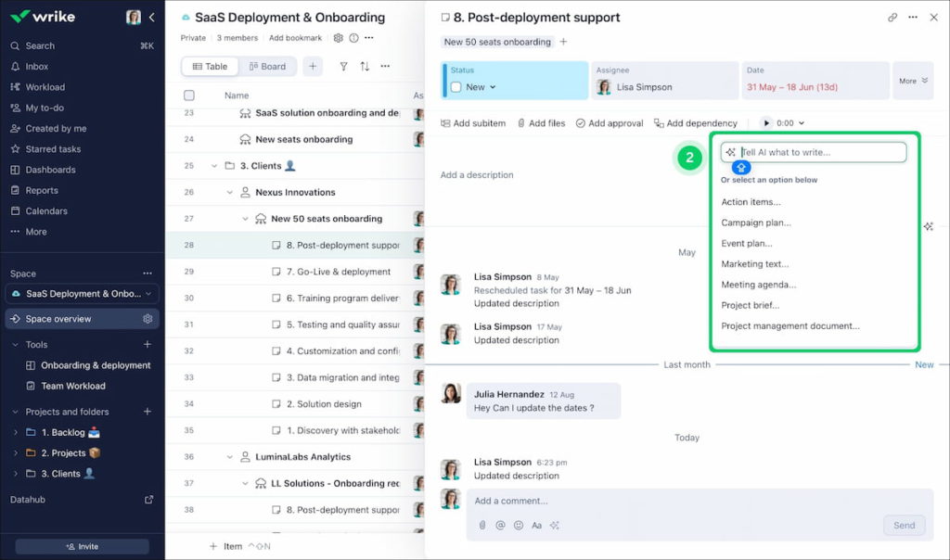Open the filter funnel icon in the toolbar
This screenshot has height=560, width=950.
pos(343,66)
